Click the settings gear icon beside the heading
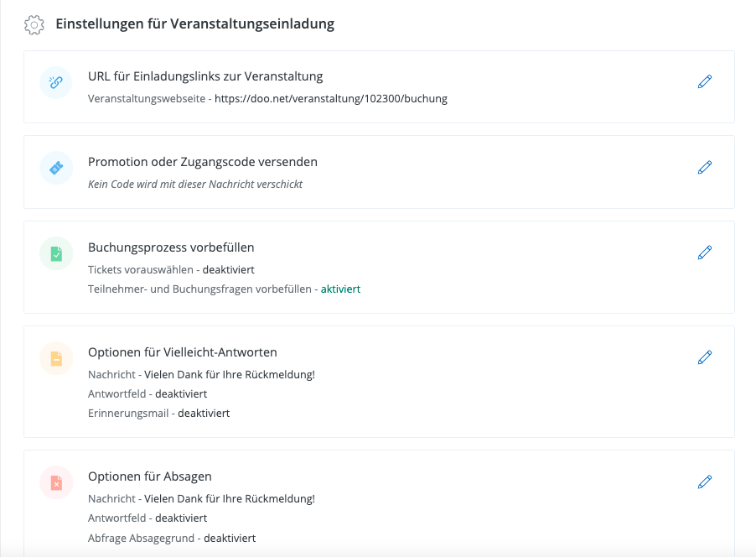The width and height of the screenshot is (756, 557). [x=34, y=24]
